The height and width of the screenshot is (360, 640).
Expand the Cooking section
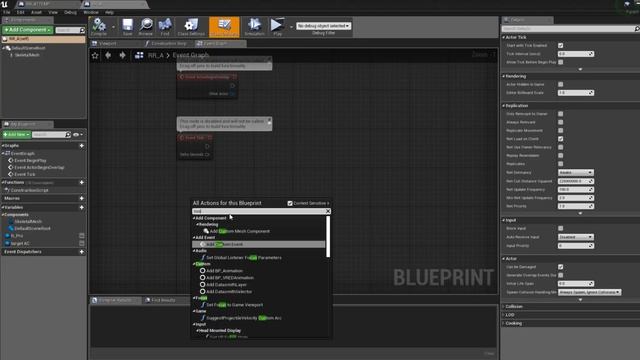[513, 323]
